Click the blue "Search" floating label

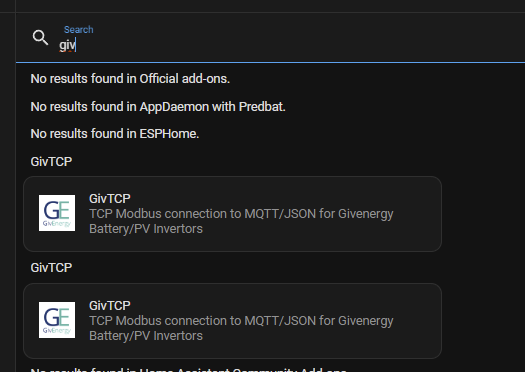(79, 29)
